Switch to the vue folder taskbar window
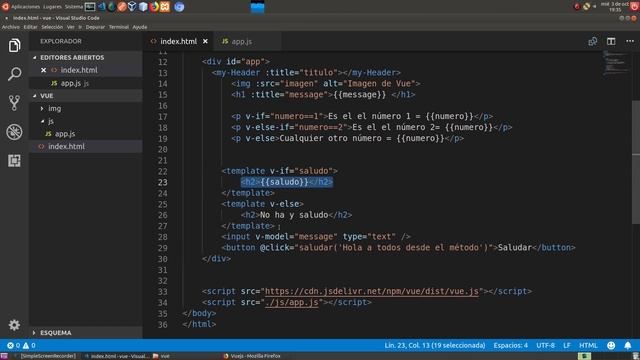The height and width of the screenshot is (360, 640). pos(161,356)
